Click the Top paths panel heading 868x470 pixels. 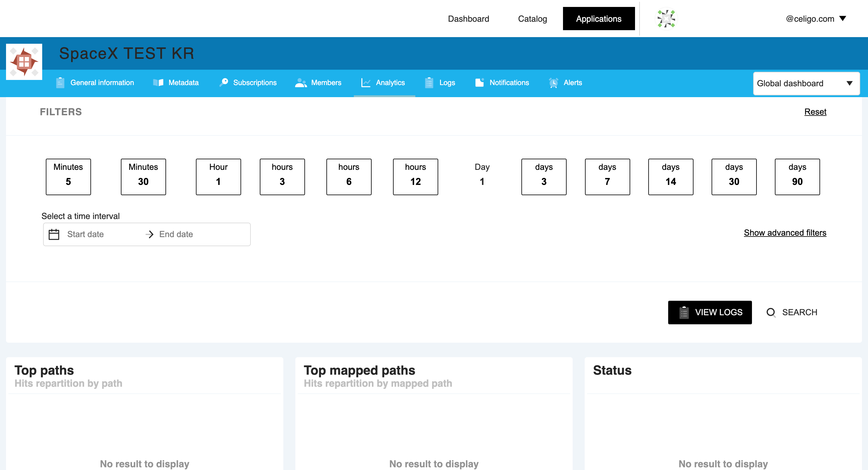coord(44,370)
